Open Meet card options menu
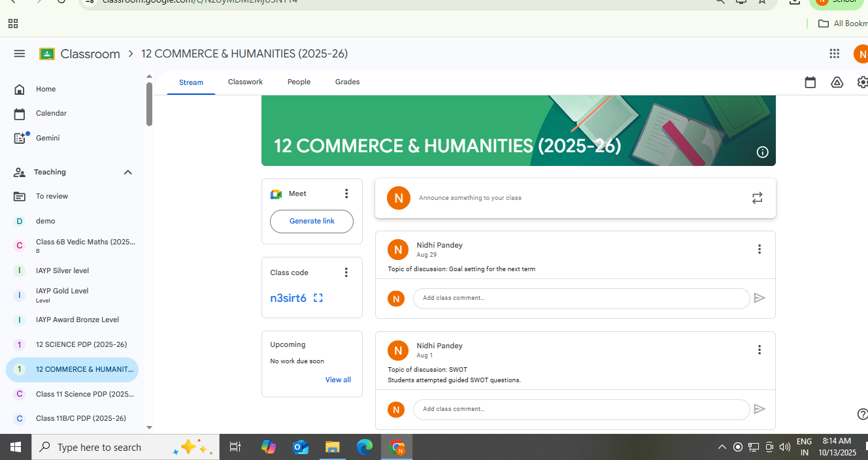This screenshot has width=868, height=460. tap(346, 193)
